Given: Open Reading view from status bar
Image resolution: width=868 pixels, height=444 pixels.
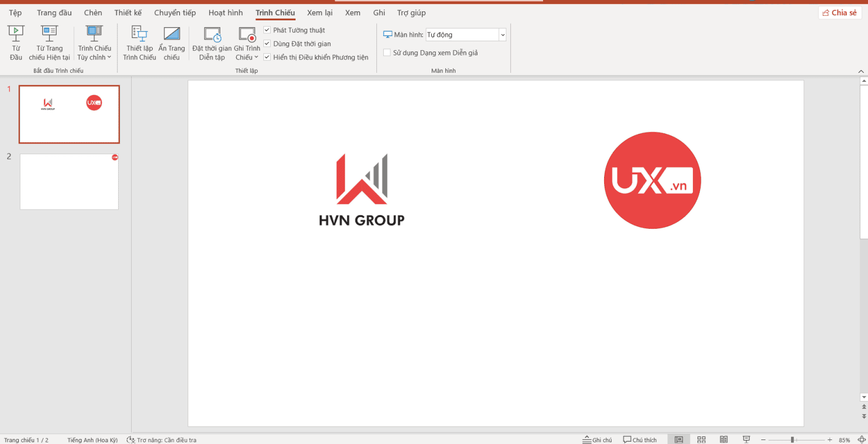Looking at the screenshot, I should [723, 439].
